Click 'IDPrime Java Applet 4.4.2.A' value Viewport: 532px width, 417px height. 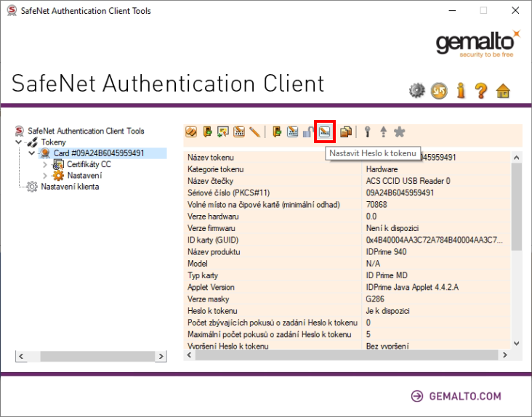click(x=412, y=287)
